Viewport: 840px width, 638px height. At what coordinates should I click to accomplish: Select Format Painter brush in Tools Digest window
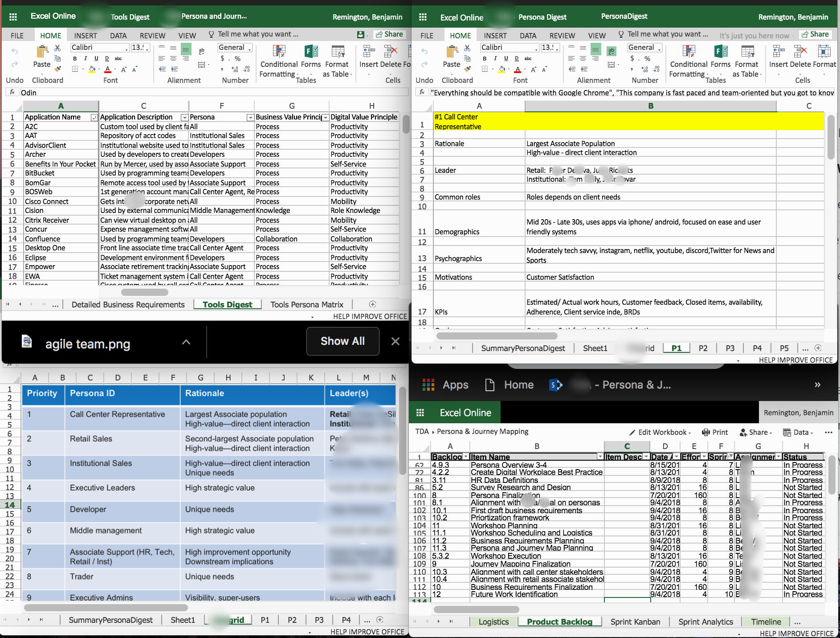[57, 69]
